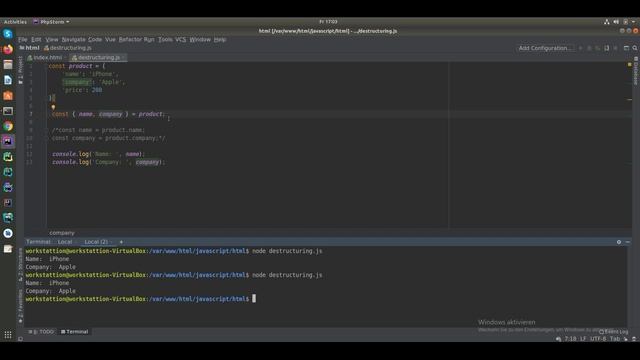Open the Navigate menu
This screenshot has width=640, height=360.
[73, 40]
